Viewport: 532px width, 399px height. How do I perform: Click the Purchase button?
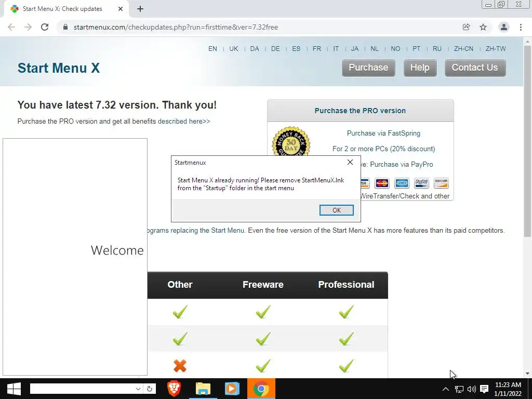point(368,68)
